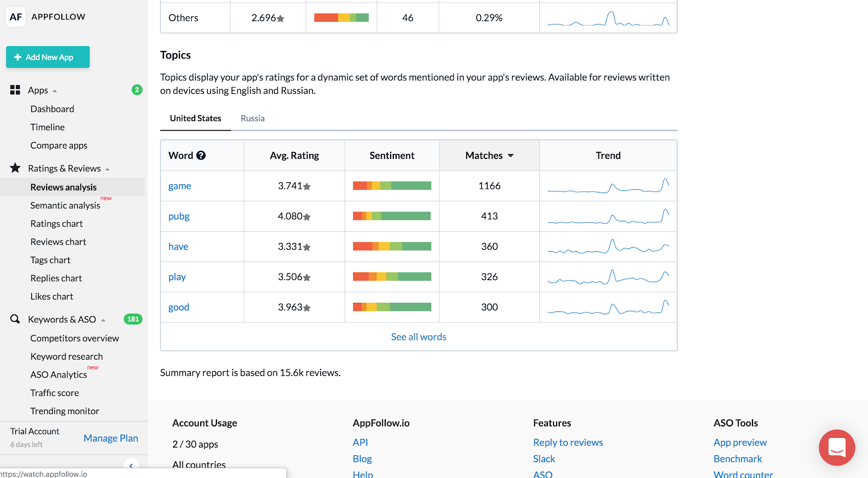The height and width of the screenshot is (478, 868).
Task: Click the sentiment bar for pubg
Action: 392,216
